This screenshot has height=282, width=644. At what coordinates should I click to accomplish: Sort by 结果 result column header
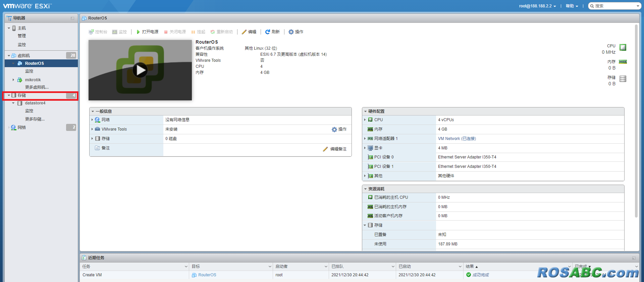(x=470, y=267)
